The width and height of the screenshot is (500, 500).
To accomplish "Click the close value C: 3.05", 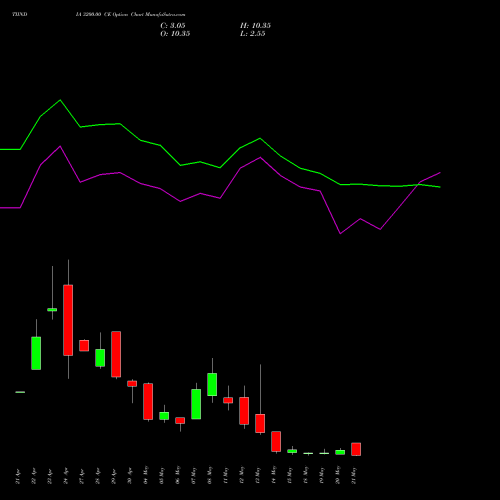I will (173, 26).
